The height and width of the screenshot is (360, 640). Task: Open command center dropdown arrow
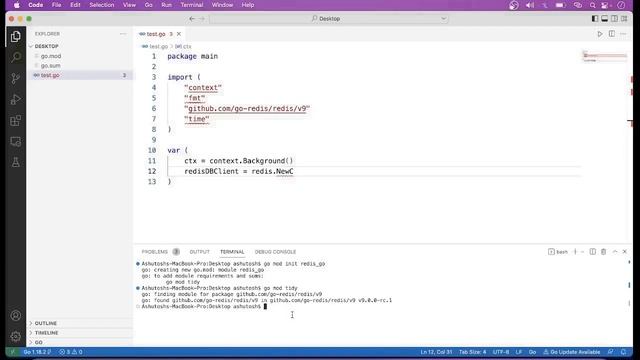(x=443, y=19)
